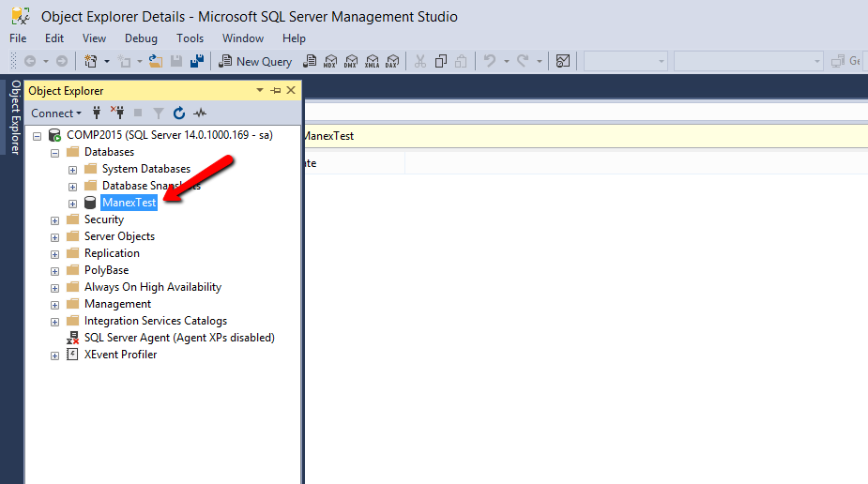This screenshot has height=484, width=868.
Task: Click the Navigate Forward toolbar arrow
Action: coord(62,61)
